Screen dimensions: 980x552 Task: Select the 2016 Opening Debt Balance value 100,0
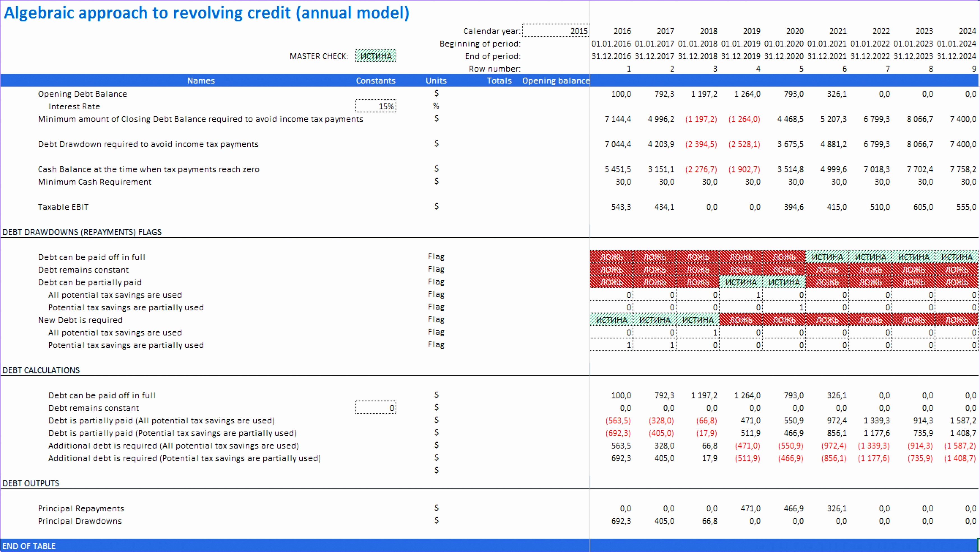pos(621,94)
